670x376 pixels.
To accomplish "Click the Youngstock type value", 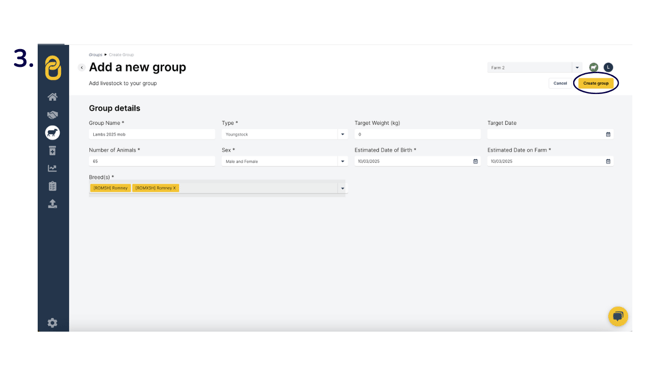I will coord(237,134).
